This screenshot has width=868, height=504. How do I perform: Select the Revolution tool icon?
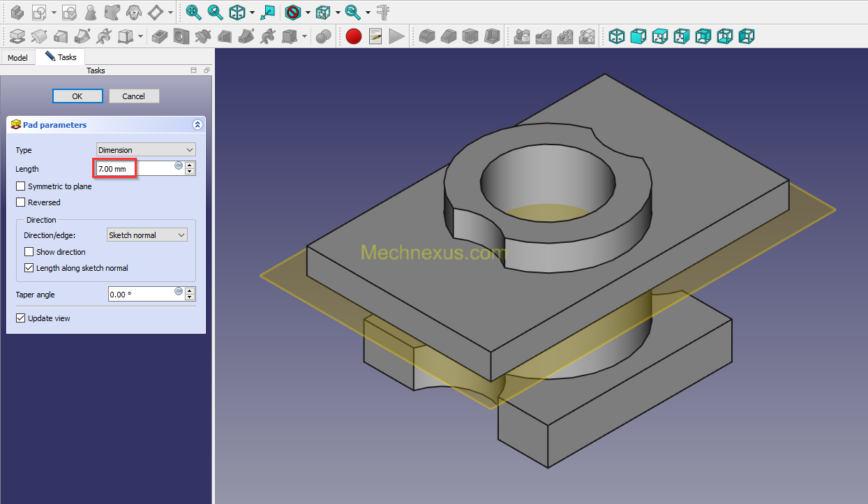[x=39, y=36]
